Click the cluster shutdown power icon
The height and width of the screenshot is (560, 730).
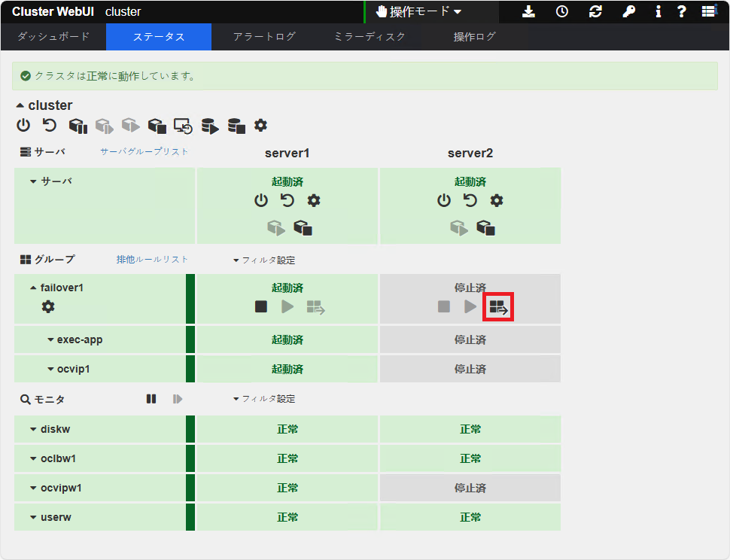23,126
